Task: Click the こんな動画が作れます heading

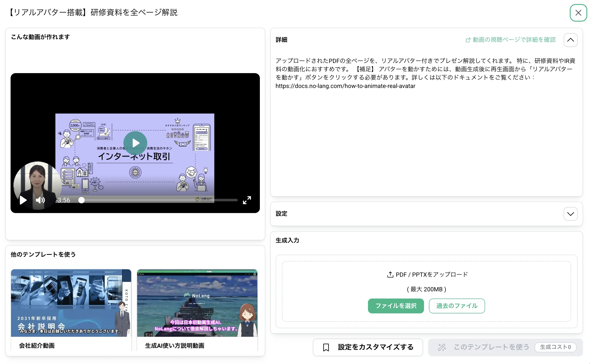Action: click(x=41, y=37)
